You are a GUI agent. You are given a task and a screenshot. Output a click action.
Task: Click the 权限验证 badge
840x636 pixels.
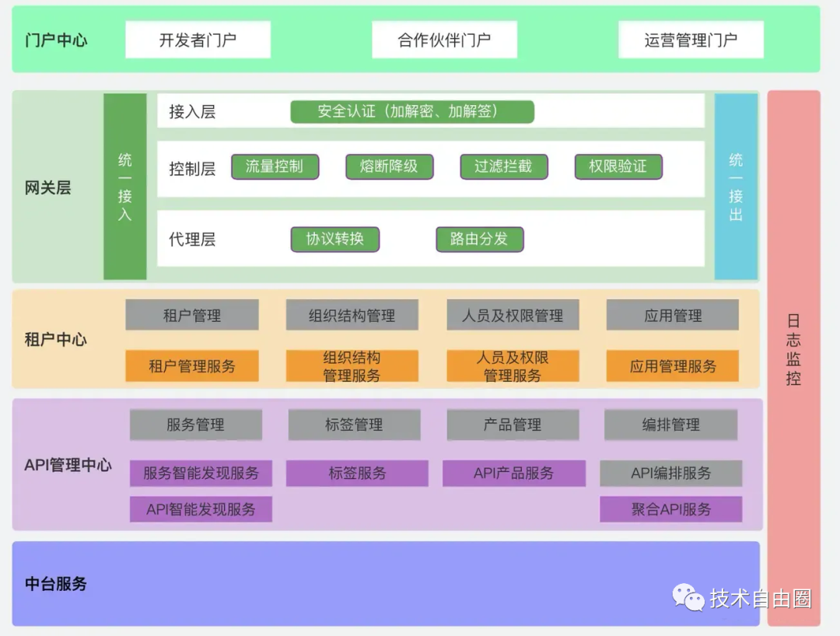point(618,166)
